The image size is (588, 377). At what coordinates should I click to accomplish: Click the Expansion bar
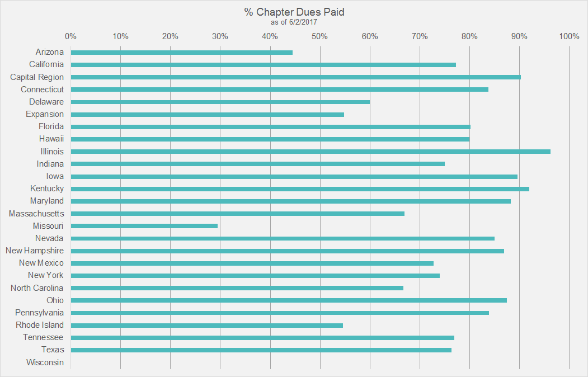(208, 115)
